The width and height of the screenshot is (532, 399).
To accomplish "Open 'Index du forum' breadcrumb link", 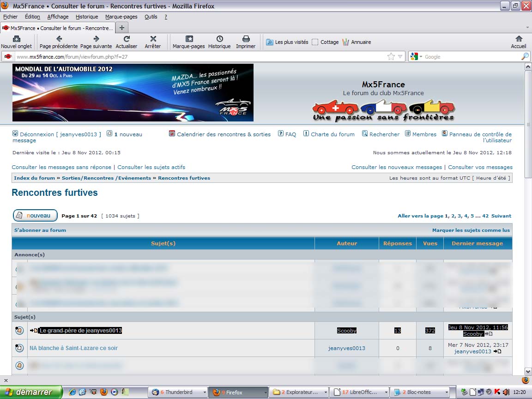I will coord(34,178).
